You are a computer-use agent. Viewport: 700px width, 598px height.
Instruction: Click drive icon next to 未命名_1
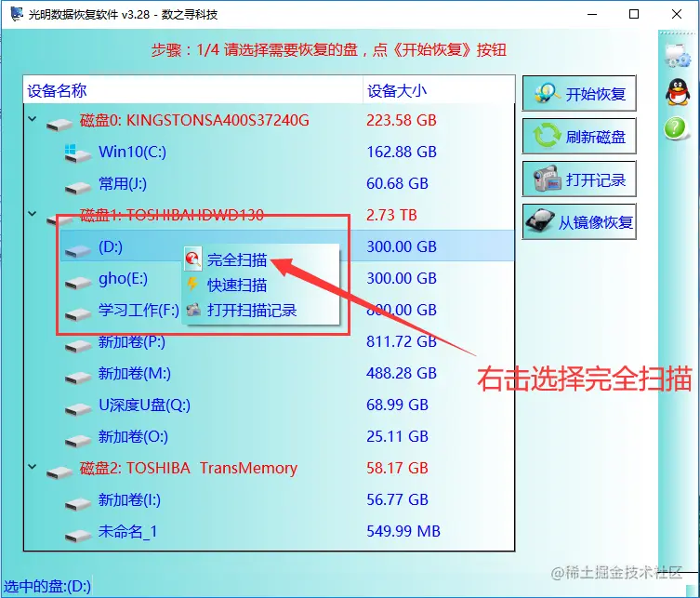pyautogui.click(x=78, y=536)
